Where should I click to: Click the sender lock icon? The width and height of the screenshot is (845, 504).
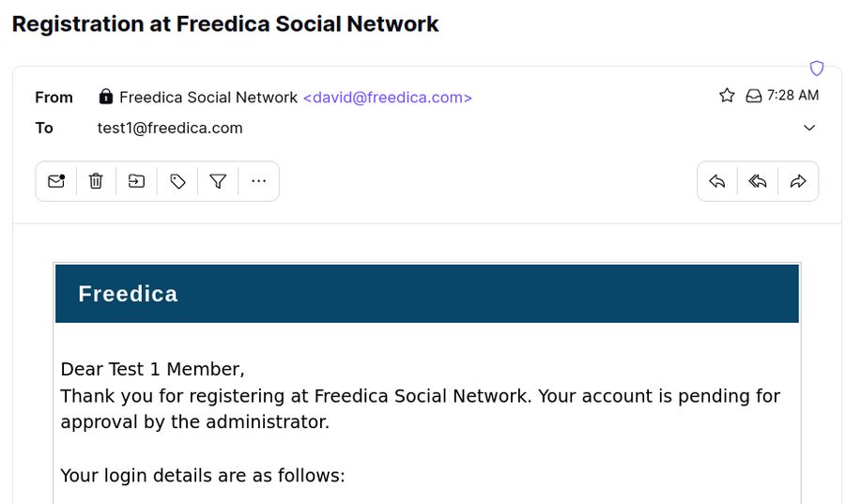point(106,97)
